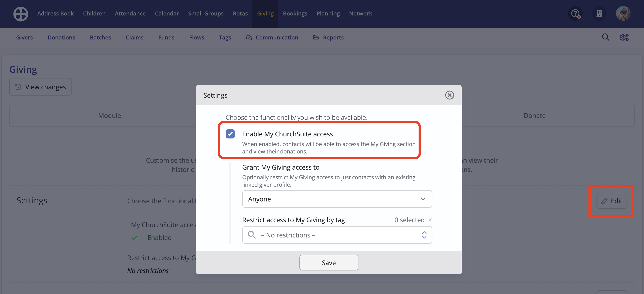
Task: Open the Communication section
Action: [x=272, y=37]
